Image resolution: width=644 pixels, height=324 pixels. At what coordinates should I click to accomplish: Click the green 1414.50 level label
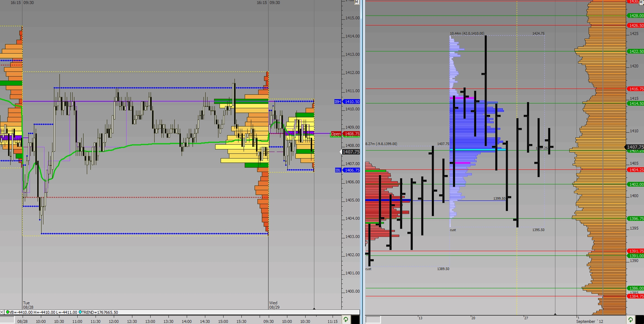(x=636, y=104)
